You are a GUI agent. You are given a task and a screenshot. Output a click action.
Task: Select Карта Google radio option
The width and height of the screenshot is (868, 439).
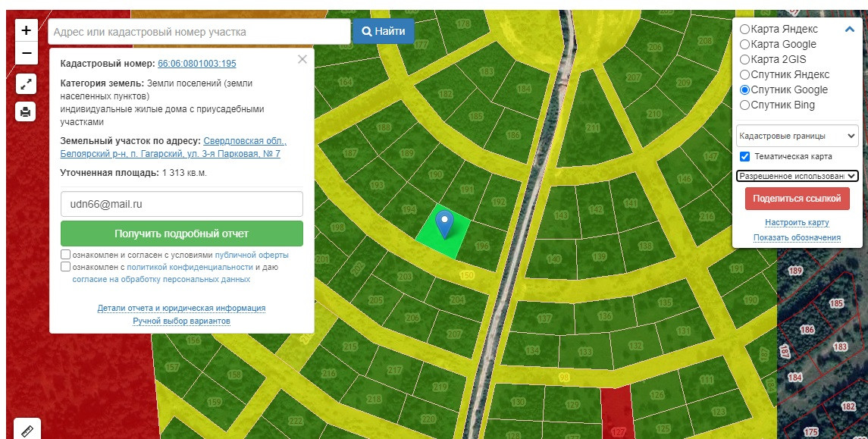coord(745,44)
